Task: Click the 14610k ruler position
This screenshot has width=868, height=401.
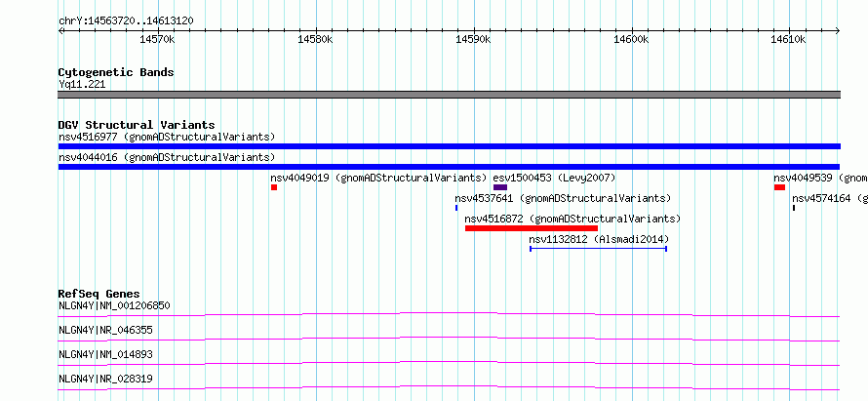Action: tap(789, 40)
